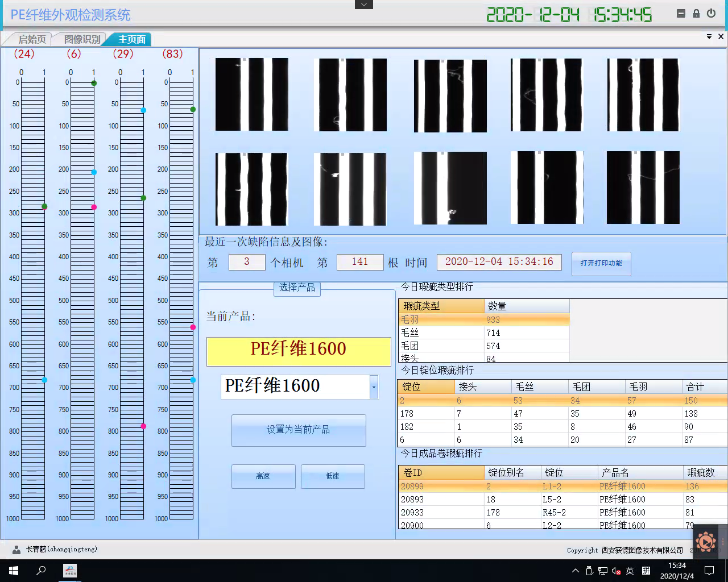Click the green marker on the leftmost spindle gauge

(43, 207)
